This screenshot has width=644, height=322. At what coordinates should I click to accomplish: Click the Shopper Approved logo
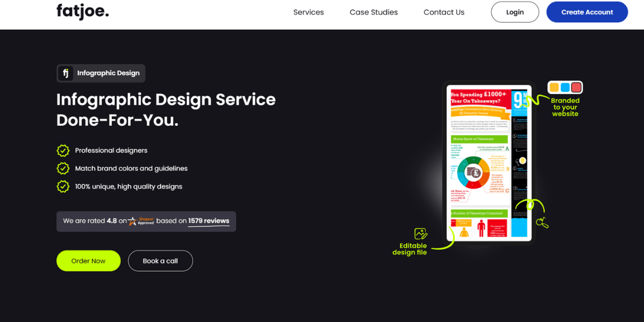click(x=141, y=221)
